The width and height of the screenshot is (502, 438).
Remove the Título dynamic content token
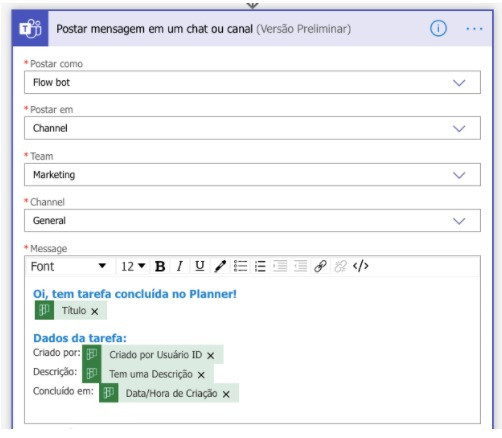tap(95, 311)
